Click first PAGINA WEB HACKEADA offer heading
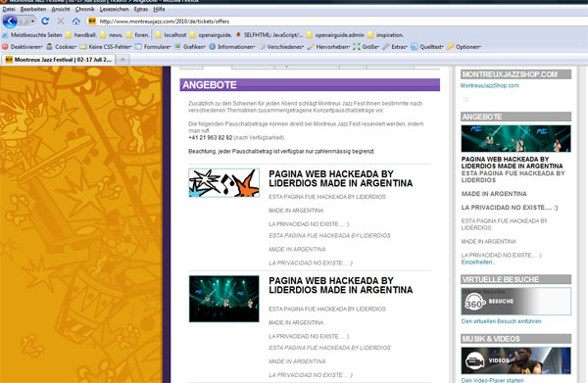 point(340,178)
